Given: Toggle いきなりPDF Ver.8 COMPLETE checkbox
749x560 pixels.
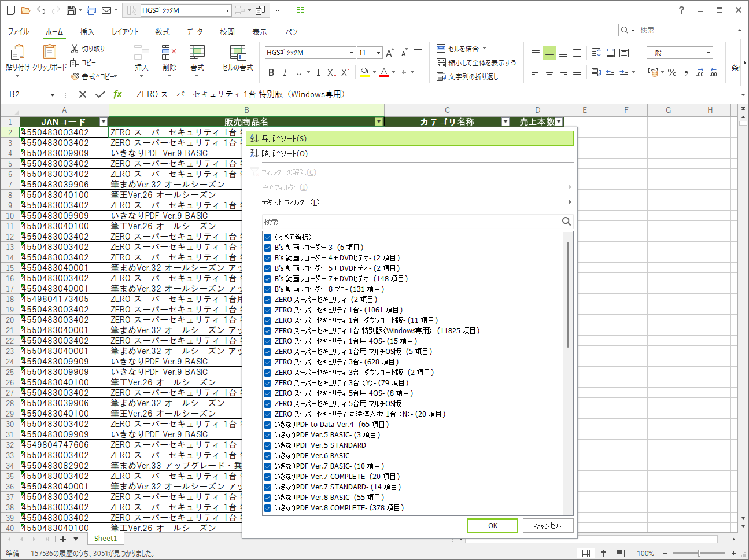Looking at the screenshot, I should 267,508.
